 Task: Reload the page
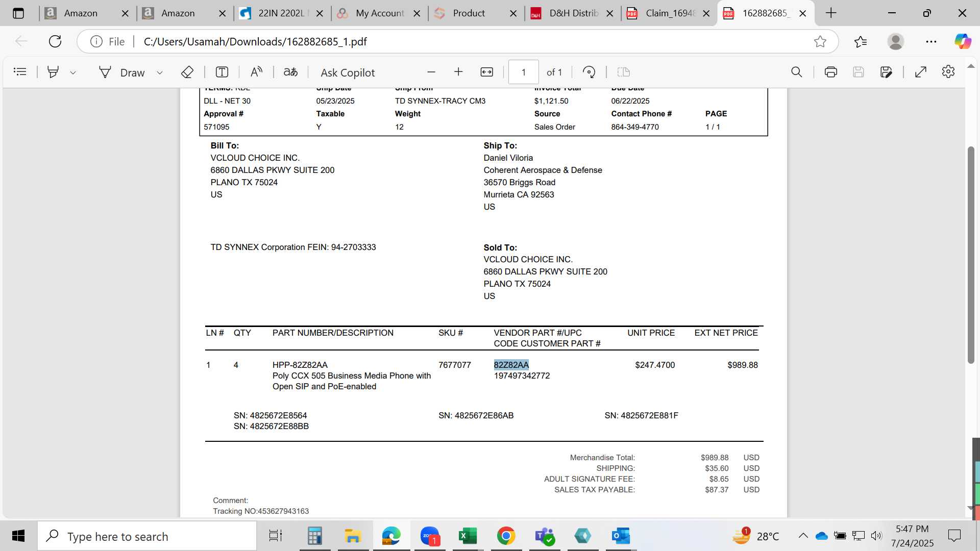click(x=55, y=41)
